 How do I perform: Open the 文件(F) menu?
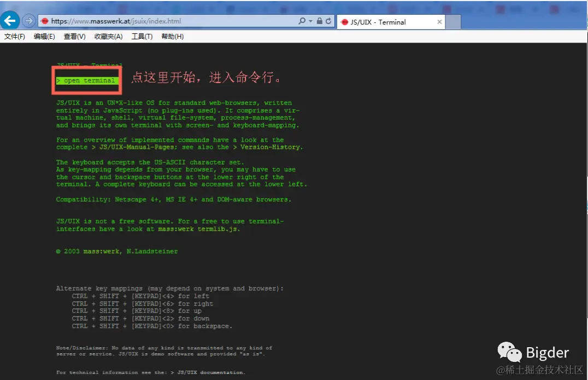pyautogui.click(x=15, y=37)
